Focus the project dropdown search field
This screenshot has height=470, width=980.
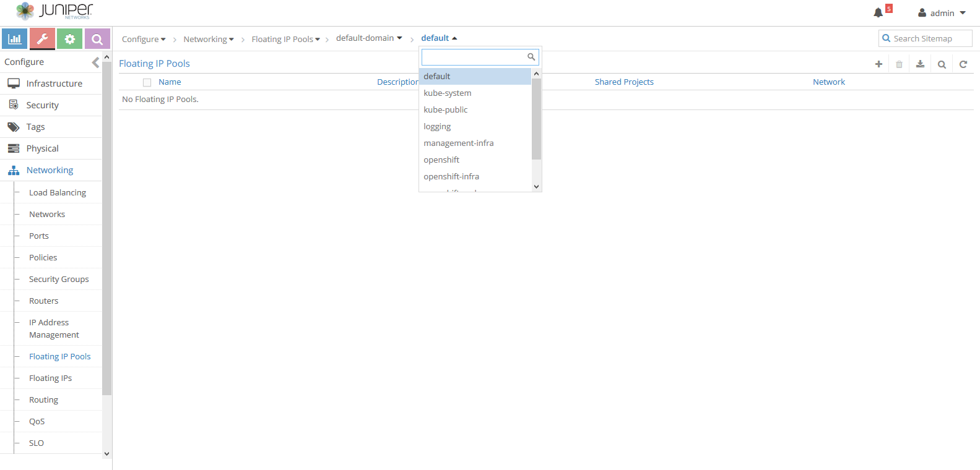click(480, 57)
